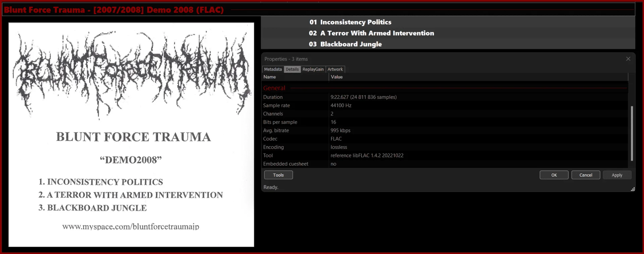Click the 44100 Hz value
The image size is (644, 254).
click(x=341, y=106)
